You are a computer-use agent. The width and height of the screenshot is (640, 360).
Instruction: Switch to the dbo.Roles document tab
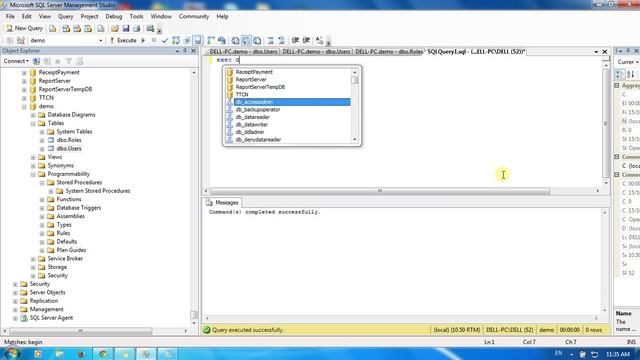(389, 52)
